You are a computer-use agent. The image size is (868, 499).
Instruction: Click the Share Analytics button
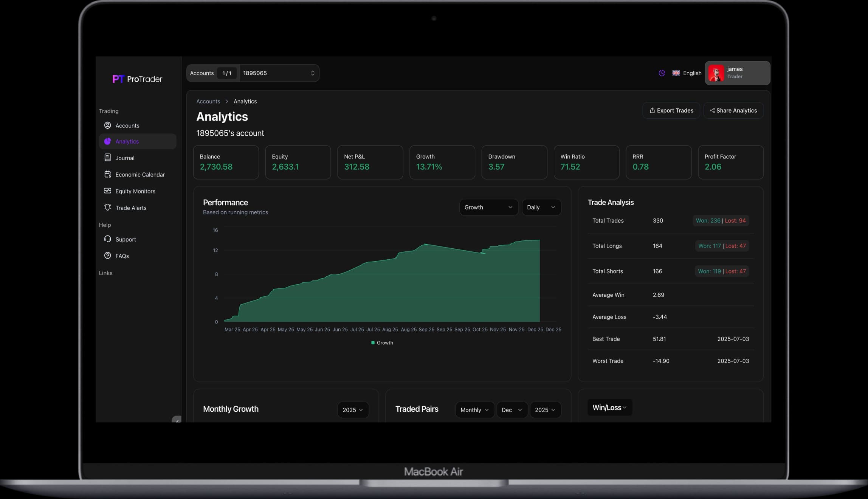point(733,110)
